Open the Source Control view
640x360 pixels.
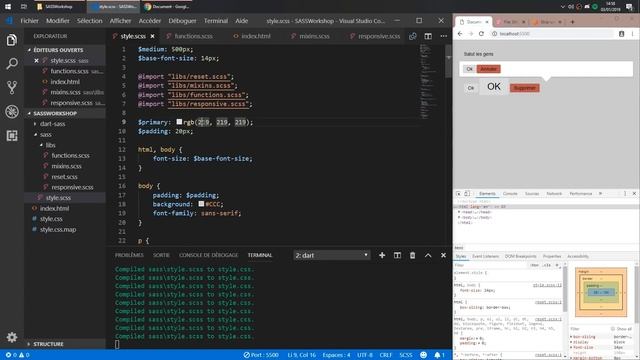click(x=12, y=87)
